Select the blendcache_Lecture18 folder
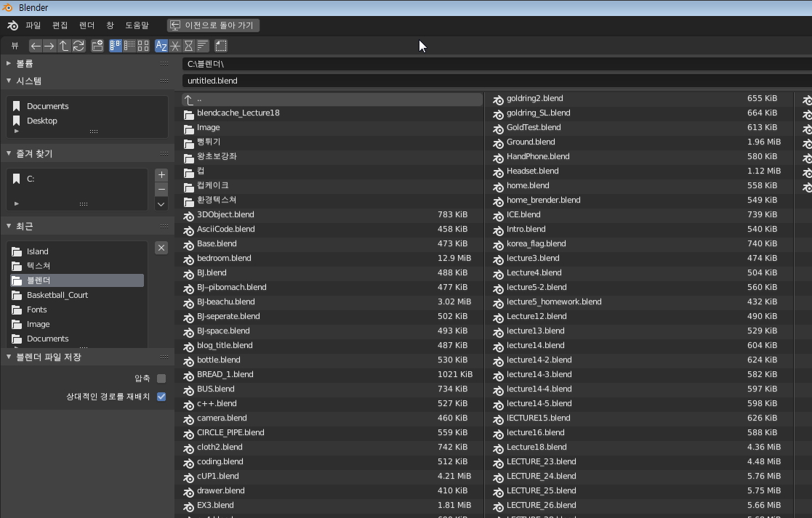This screenshot has height=518, width=812. pyautogui.click(x=332, y=113)
